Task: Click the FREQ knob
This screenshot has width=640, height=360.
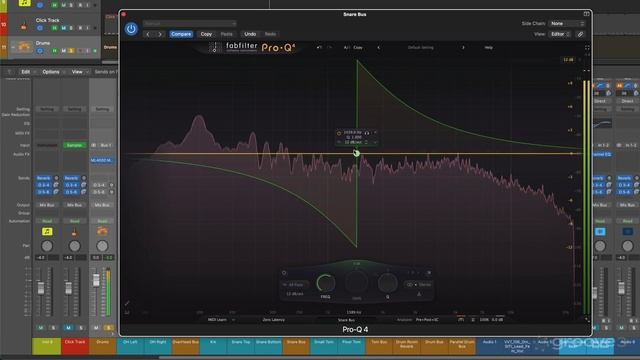Action: [326, 283]
